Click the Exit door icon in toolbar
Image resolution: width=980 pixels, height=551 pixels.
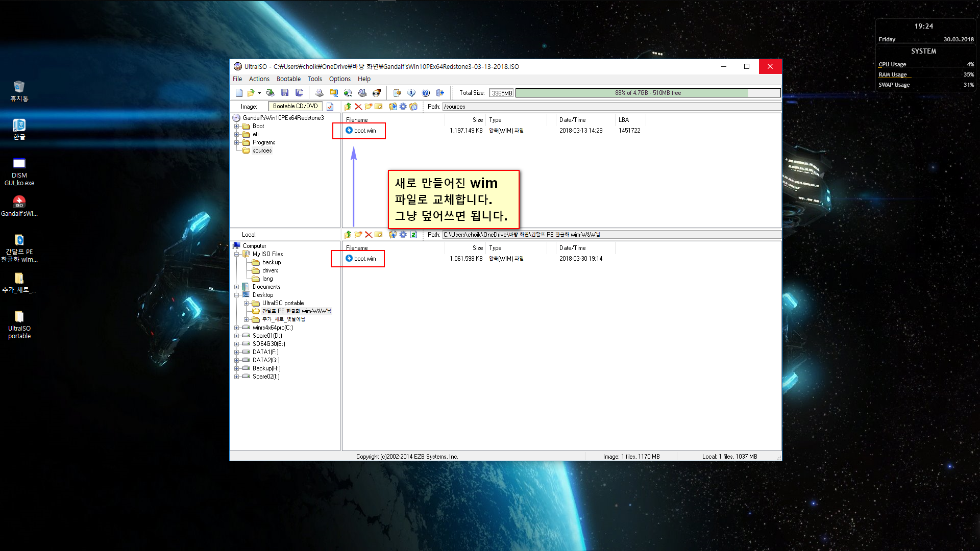pyautogui.click(x=440, y=93)
